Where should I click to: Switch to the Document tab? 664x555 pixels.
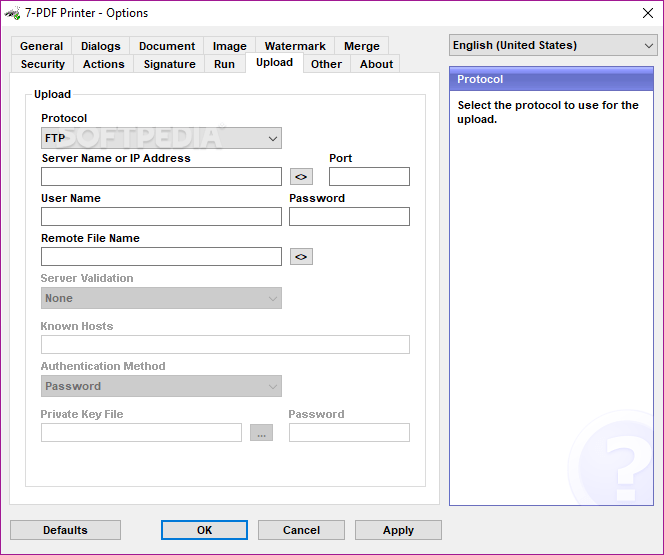coord(167,46)
